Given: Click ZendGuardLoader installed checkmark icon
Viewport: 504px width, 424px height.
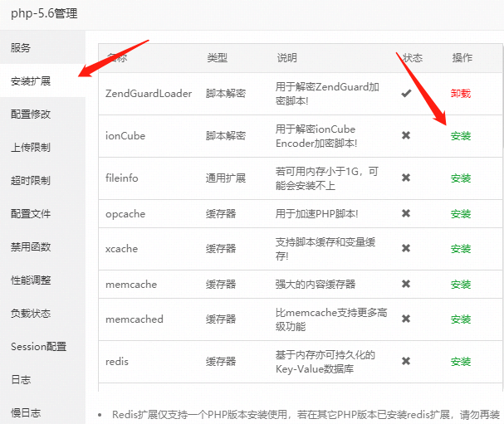Looking at the screenshot, I should 406,94.
